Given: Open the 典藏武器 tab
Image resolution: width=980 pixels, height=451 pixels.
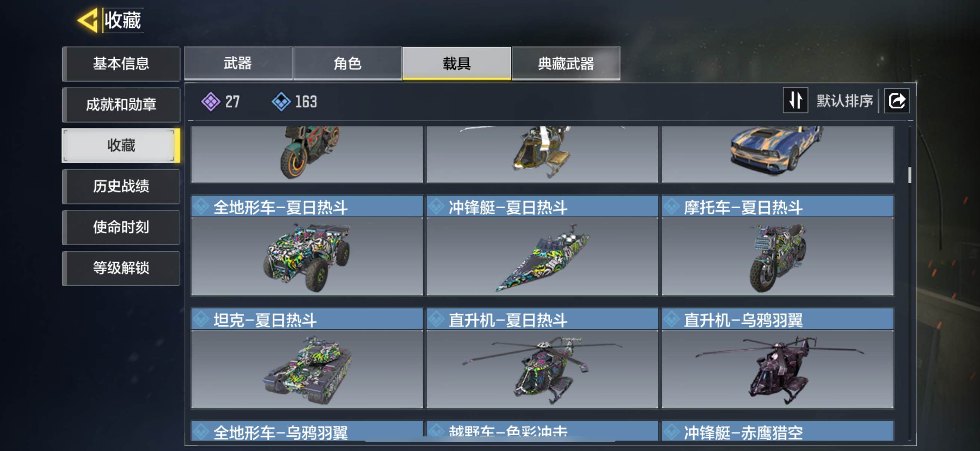Looking at the screenshot, I should click(x=566, y=63).
